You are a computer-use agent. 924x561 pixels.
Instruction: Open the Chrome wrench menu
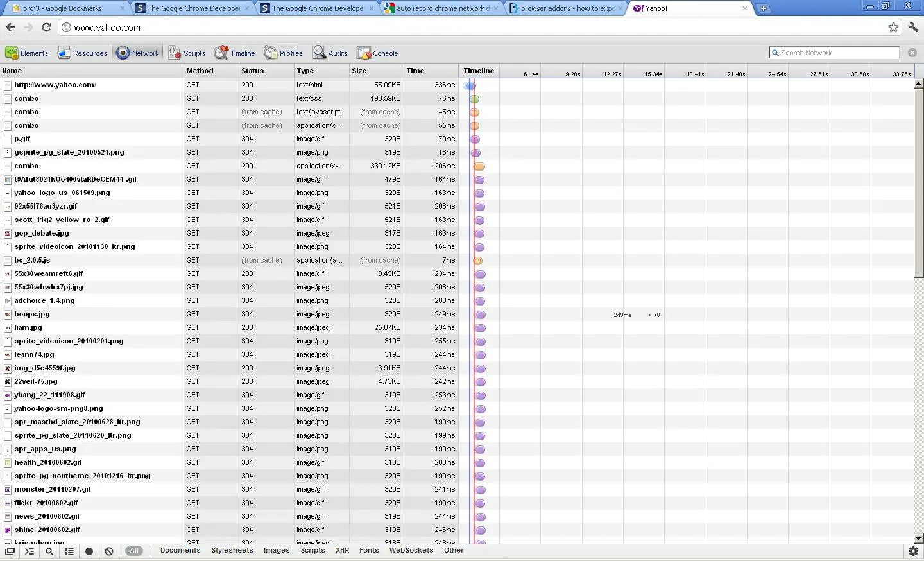click(914, 28)
